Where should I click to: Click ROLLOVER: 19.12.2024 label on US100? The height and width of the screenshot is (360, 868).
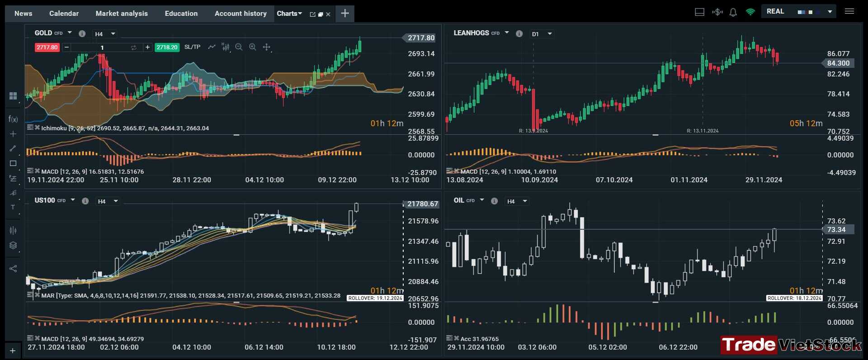pos(375,298)
